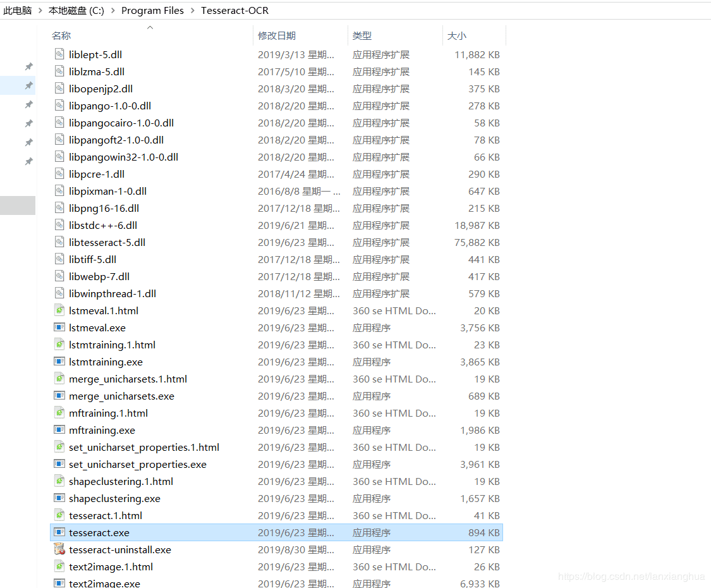Select file name shapeclustering.1.html
The width and height of the screenshot is (711, 588).
(121, 481)
